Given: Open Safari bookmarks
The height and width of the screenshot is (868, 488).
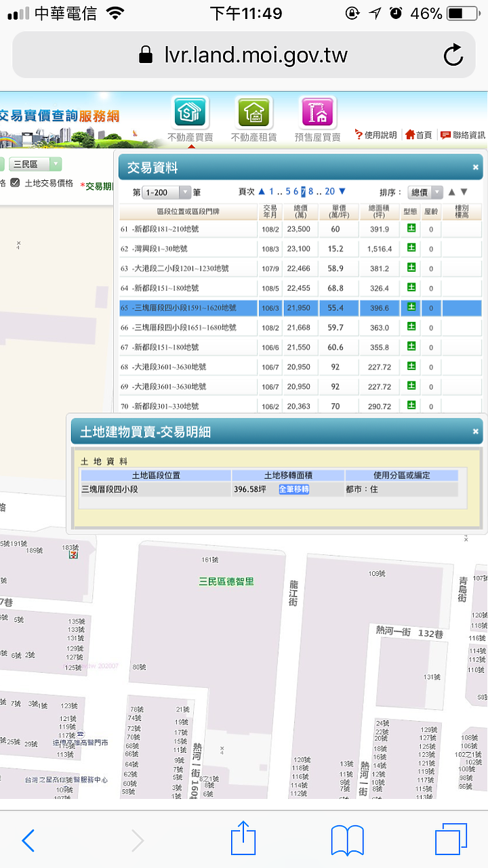Looking at the screenshot, I should point(348,841).
